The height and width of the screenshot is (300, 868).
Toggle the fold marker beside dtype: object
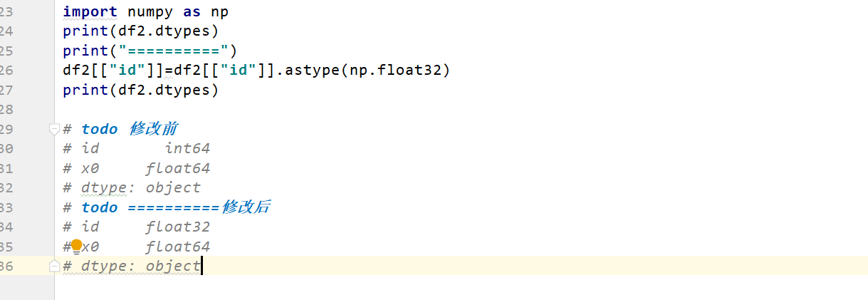[x=54, y=266]
